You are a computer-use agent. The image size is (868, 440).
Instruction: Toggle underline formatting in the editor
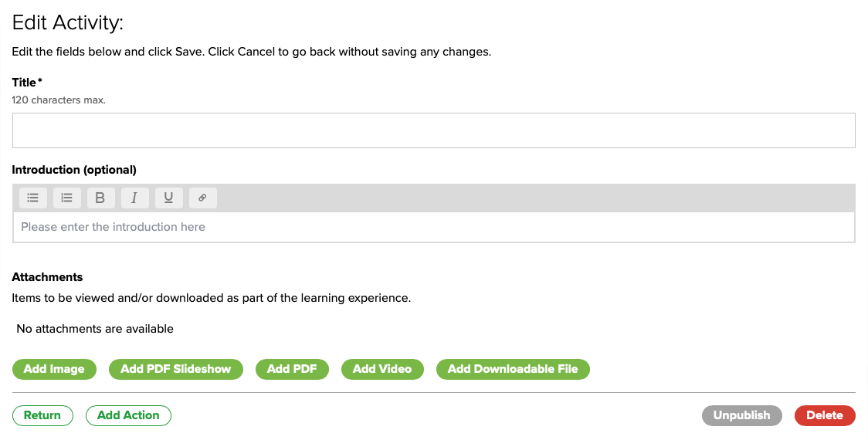[x=168, y=198]
